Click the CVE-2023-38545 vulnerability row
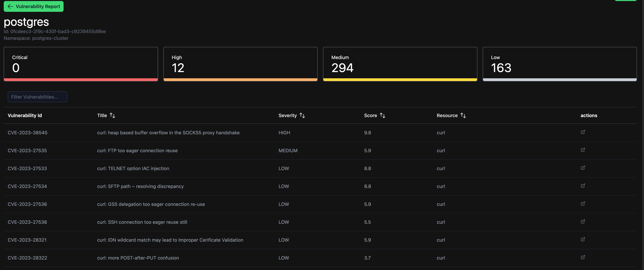The width and height of the screenshot is (644, 270). tap(168, 133)
